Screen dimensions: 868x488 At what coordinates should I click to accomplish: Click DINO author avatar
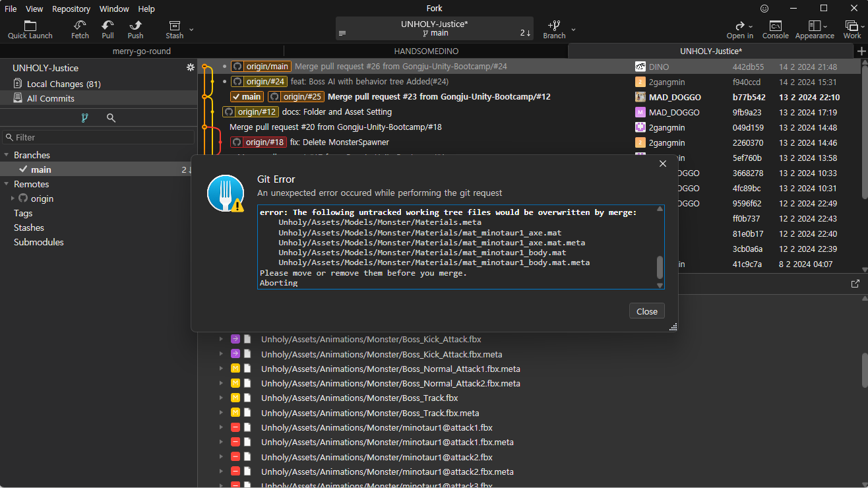click(640, 67)
